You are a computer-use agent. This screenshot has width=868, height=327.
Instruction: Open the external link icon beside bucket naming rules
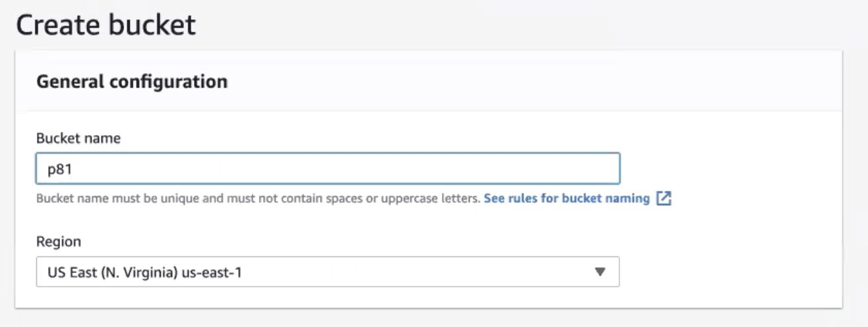tap(664, 198)
